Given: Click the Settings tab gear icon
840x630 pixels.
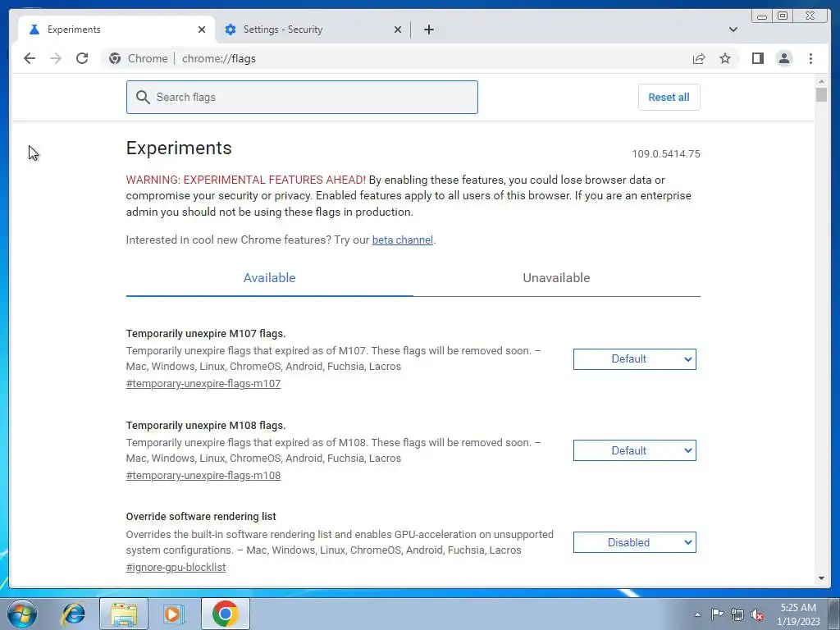Looking at the screenshot, I should pos(231,30).
